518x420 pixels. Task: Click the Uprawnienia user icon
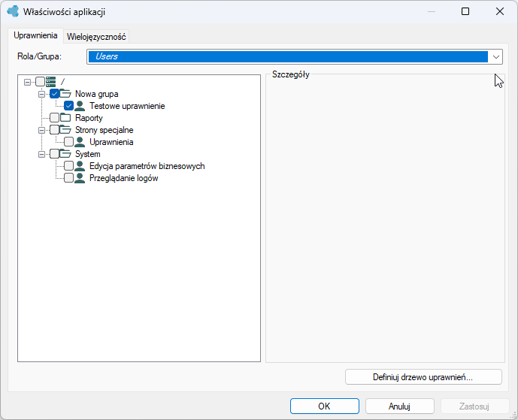(x=80, y=142)
